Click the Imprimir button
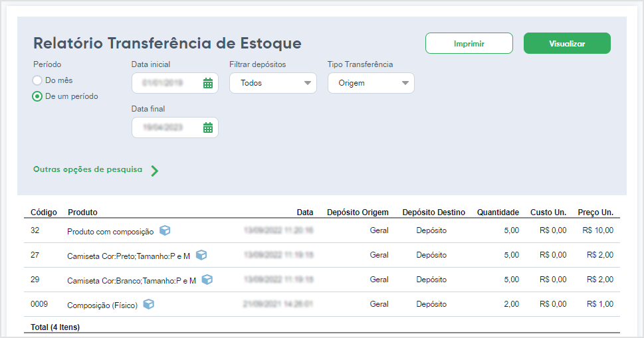Image resolution: width=644 pixels, height=338 pixels. tap(469, 43)
